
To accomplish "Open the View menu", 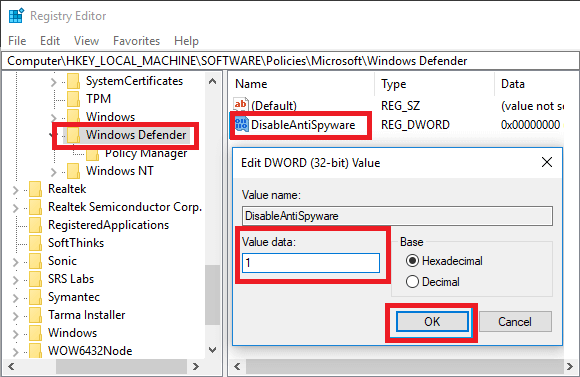I will point(86,41).
